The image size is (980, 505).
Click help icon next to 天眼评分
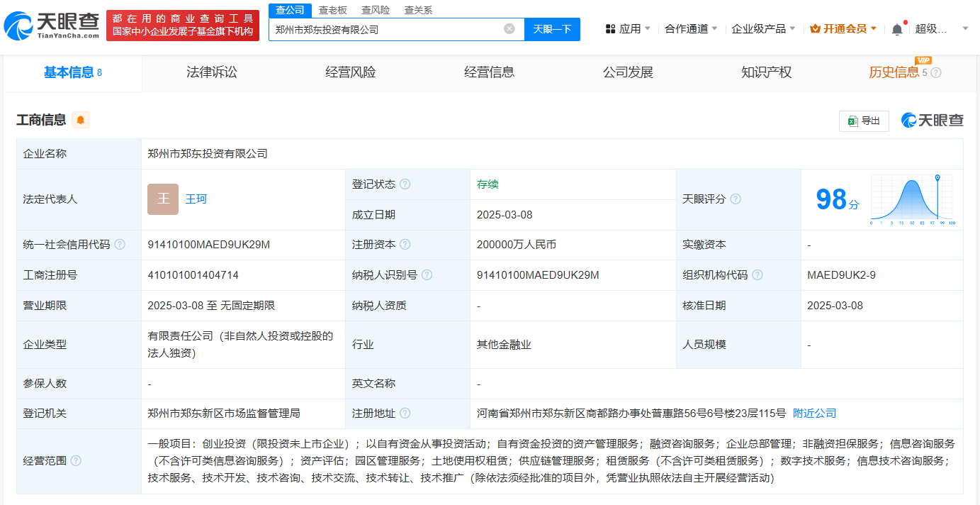(x=736, y=199)
